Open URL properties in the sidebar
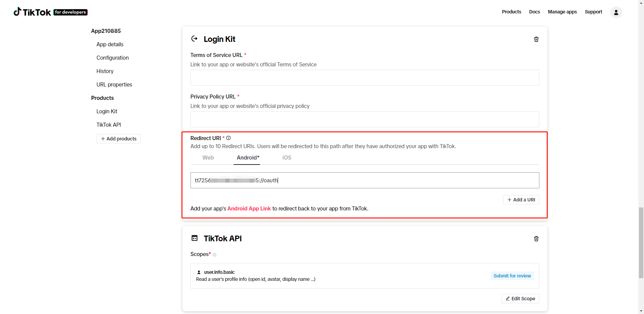Screen dimensions: 644x314 114,84
